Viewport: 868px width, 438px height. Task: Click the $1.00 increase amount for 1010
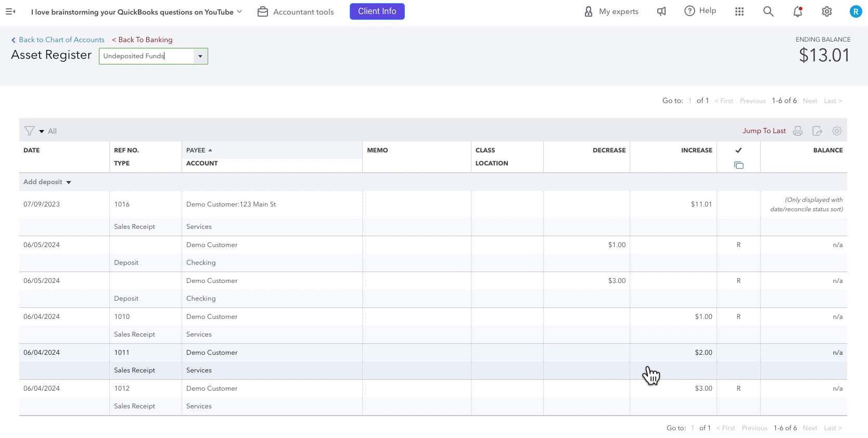[x=704, y=317]
